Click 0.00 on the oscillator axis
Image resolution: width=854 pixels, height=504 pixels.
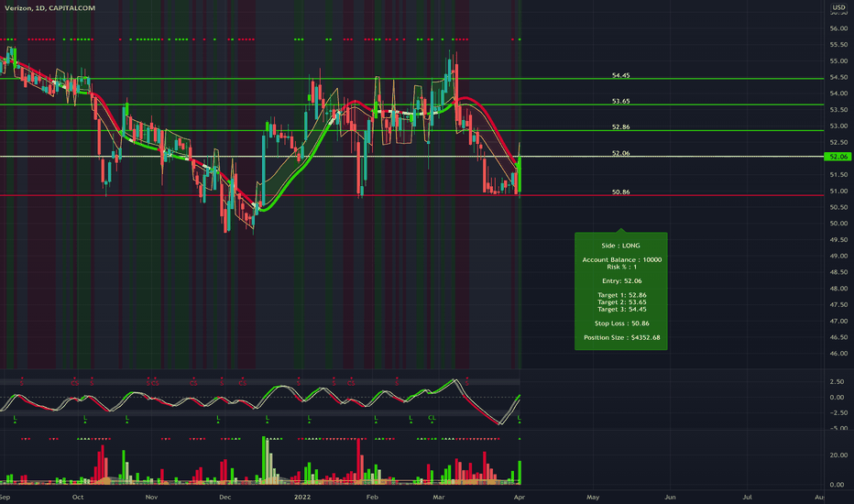click(838, 397)
